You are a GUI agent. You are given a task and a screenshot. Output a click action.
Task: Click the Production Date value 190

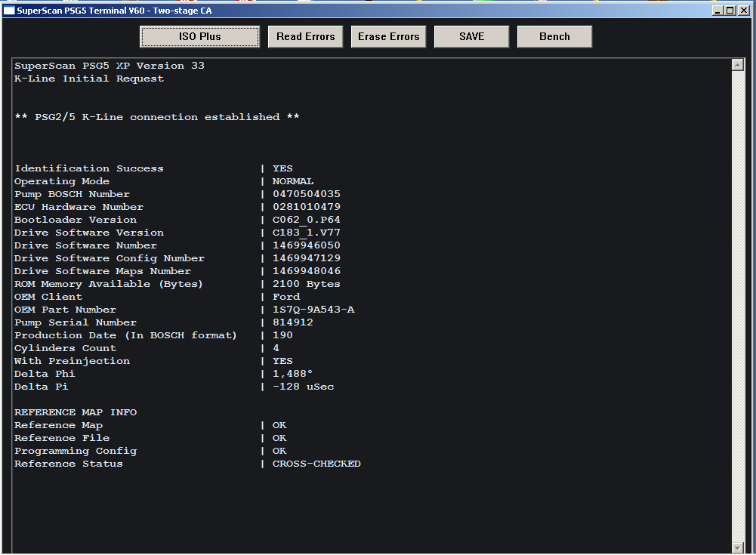[282, 335]
